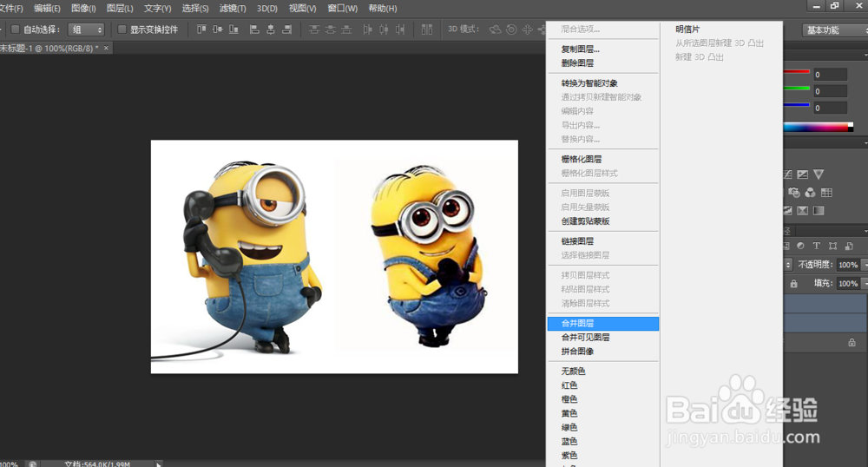Select the 3D pan mode icon

pyautogui.click(x=528, y=30)
